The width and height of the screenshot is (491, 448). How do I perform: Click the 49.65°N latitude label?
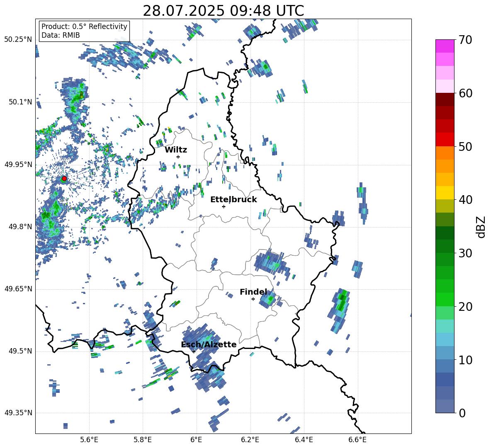[x=18, y=289]
